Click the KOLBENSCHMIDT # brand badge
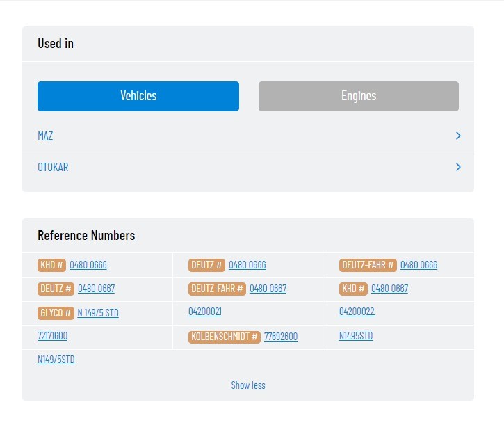 tap(225, 337)
